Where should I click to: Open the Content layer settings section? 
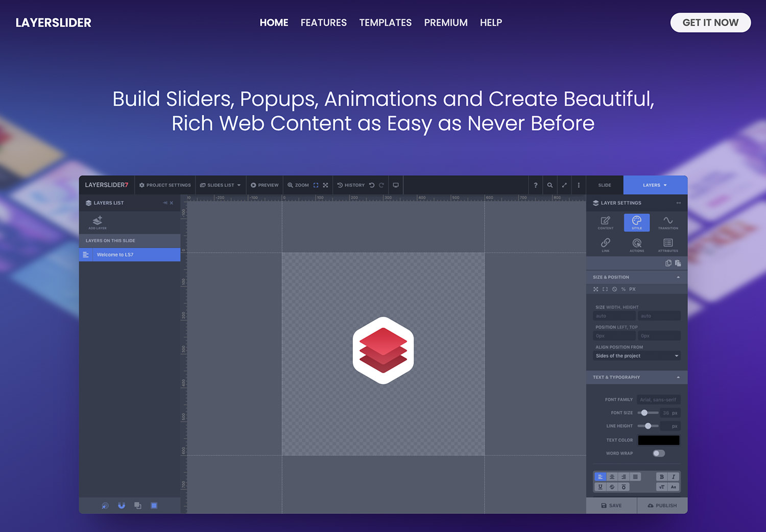(x=606, y=223)
